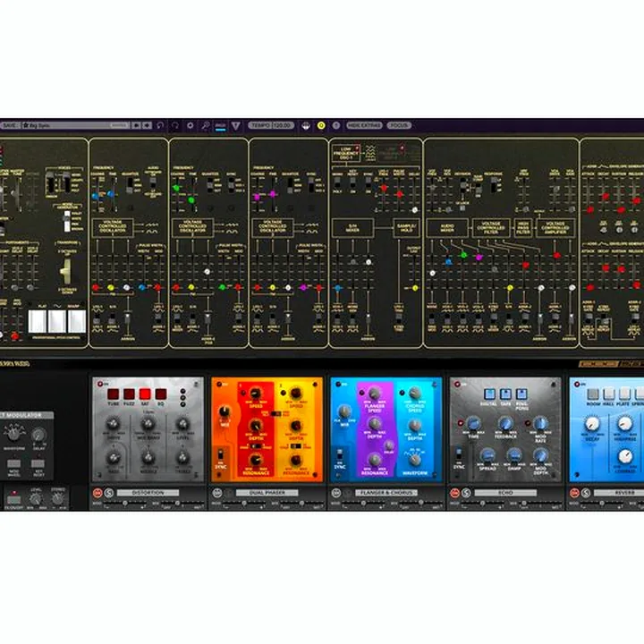Select the previous preset arrow
The image size is (644, 644).
pos(136,125)
